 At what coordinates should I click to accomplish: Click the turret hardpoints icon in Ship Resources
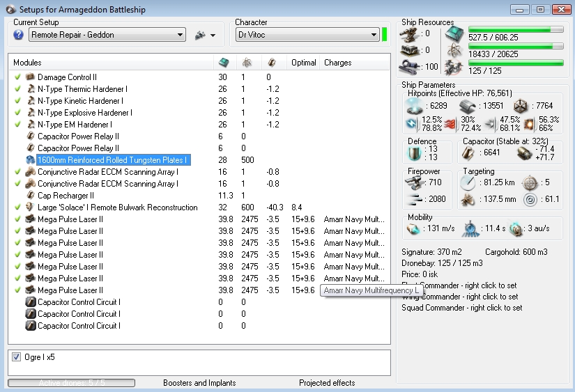[x=409, y=34]
